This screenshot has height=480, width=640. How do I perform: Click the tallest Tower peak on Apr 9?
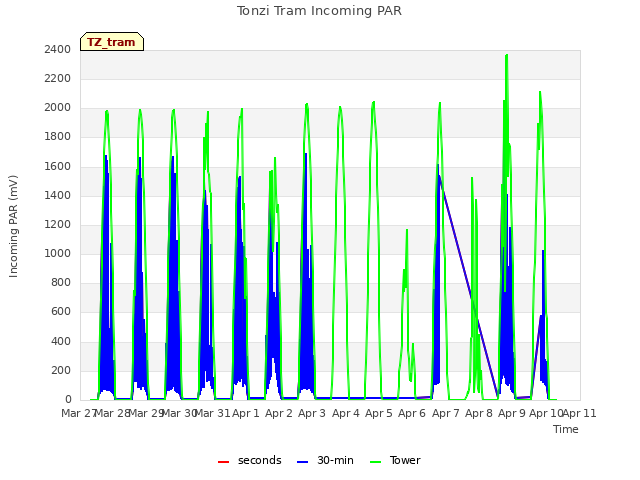coord(507,55)
